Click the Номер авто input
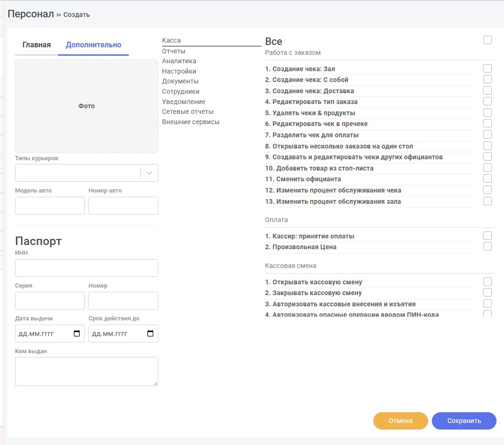 click(124, 206)
